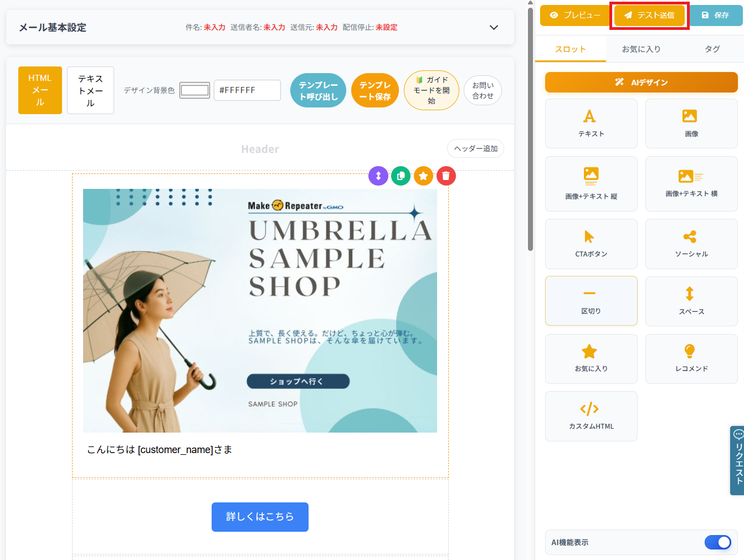Click the テスト送信 button
The width and height of the screenshot is (744, 560).
point(649,15)
